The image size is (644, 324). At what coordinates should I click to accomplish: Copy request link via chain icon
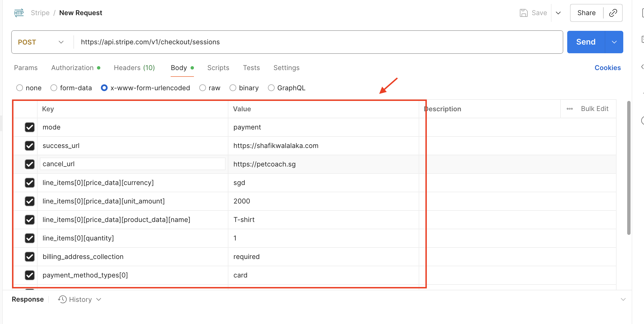613,13
